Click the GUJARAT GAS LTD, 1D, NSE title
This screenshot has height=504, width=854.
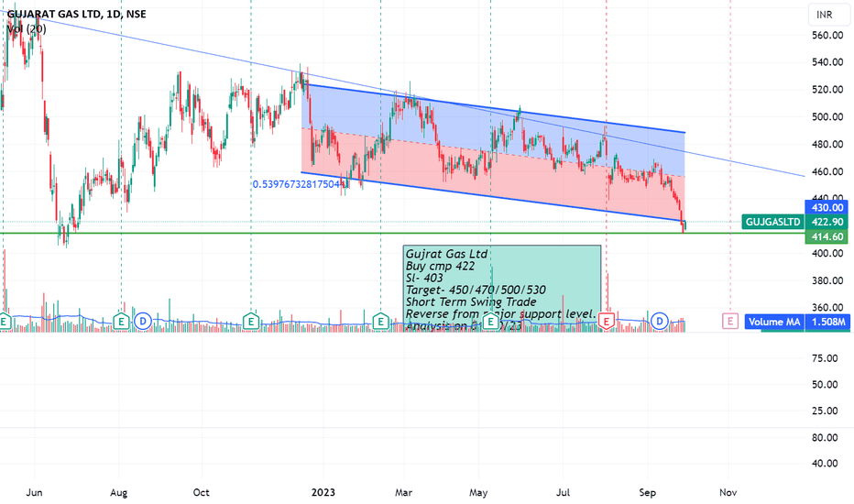click(x=76, y=14)
